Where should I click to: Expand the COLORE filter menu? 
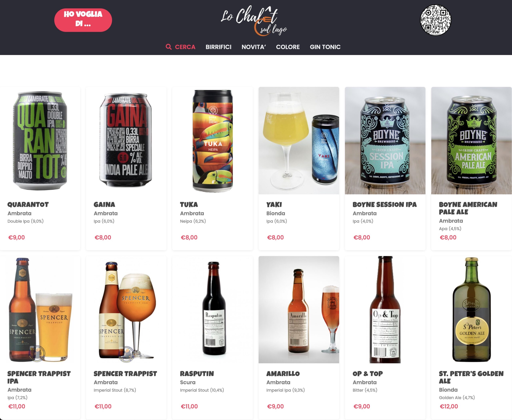pos(288,47)
